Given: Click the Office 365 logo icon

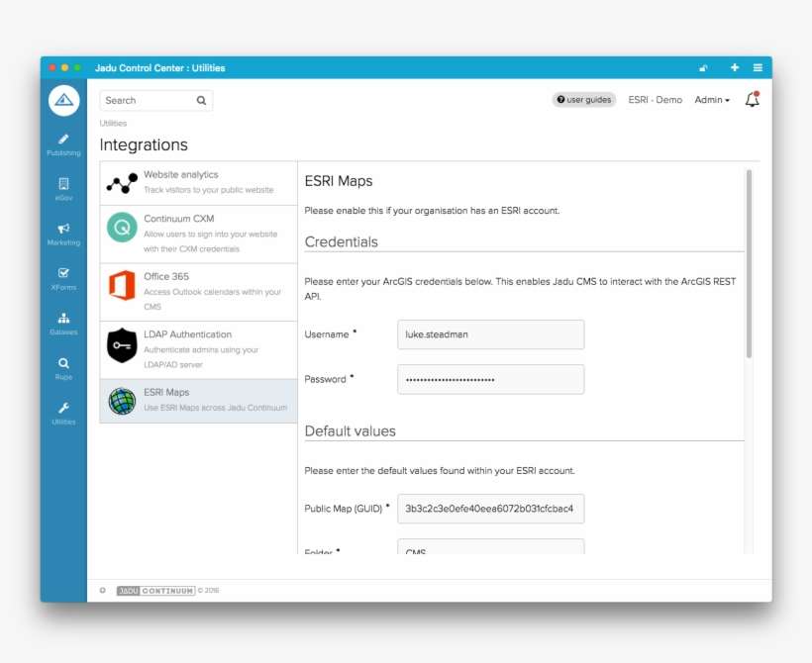Looking at the screenshot, I should pyautogui.click(x=122, y=285).
